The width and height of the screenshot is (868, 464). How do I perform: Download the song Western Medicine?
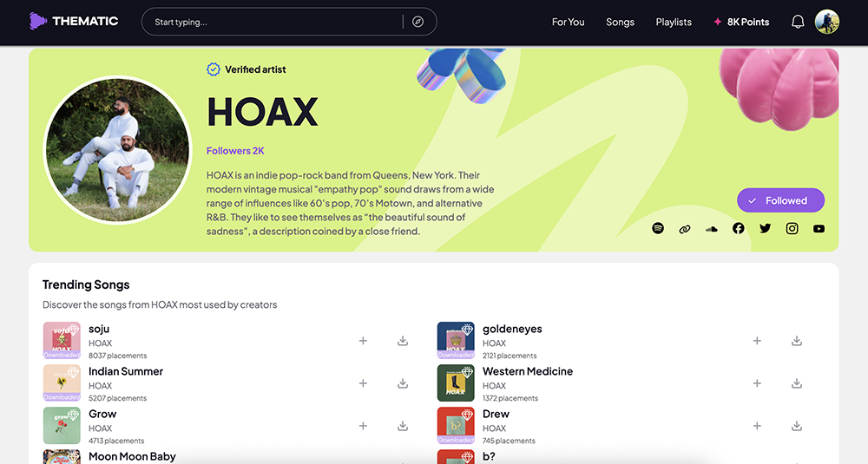[x=797, y=383]
